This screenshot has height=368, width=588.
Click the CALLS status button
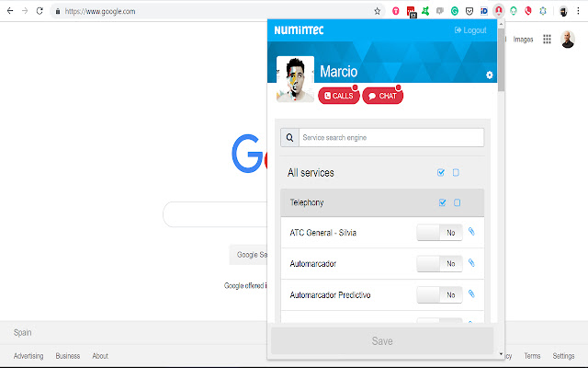(339, 96)
